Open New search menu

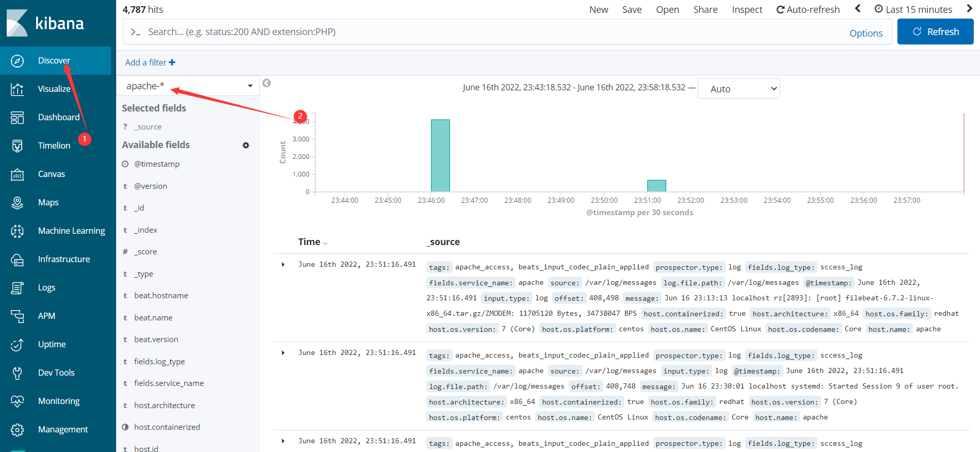(x=599, y=10)
